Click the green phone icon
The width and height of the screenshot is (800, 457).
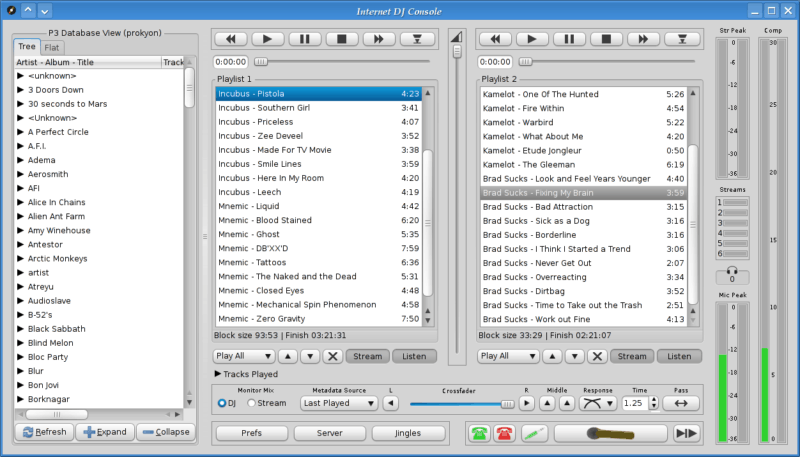click(x=480, y=433)
